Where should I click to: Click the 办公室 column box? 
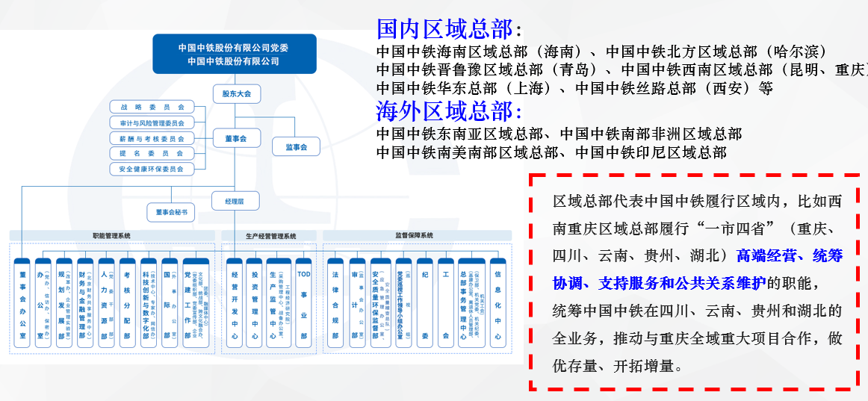[43, 303]
